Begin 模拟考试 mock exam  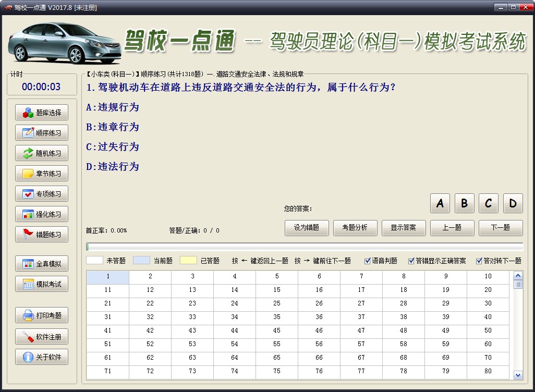point(41,284)
